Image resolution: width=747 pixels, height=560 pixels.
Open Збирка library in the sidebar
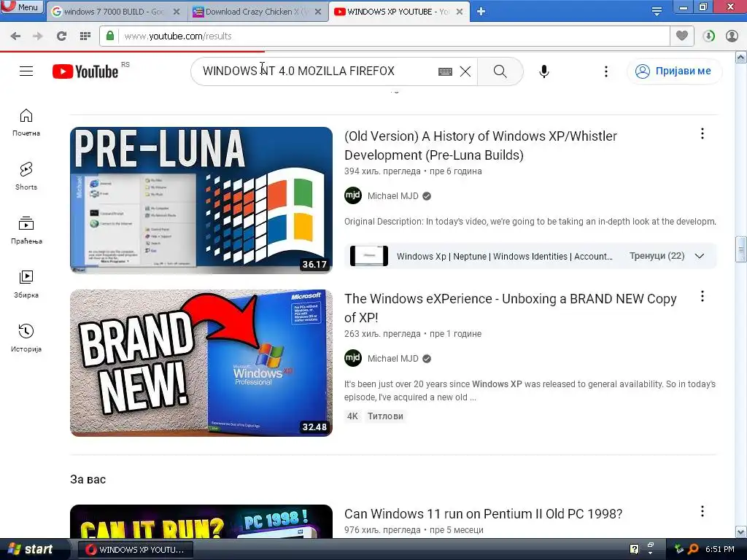click(x=26, y=284)
